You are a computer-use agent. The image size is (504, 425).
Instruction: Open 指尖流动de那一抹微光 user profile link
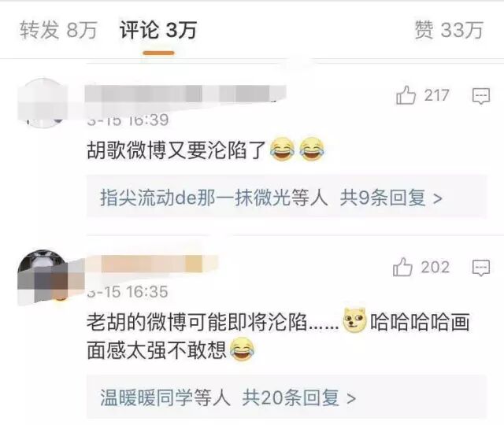[x=195, y=198]
